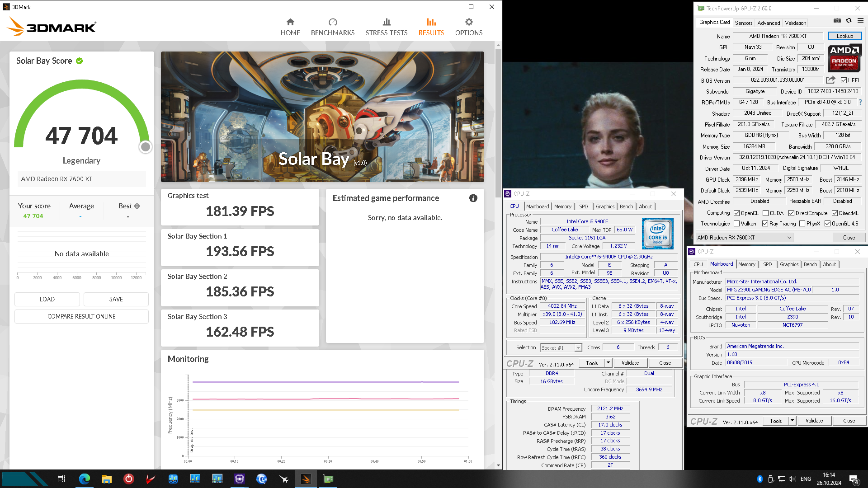Click the info icon next to Best
The image size is (868, 488).
137,206
